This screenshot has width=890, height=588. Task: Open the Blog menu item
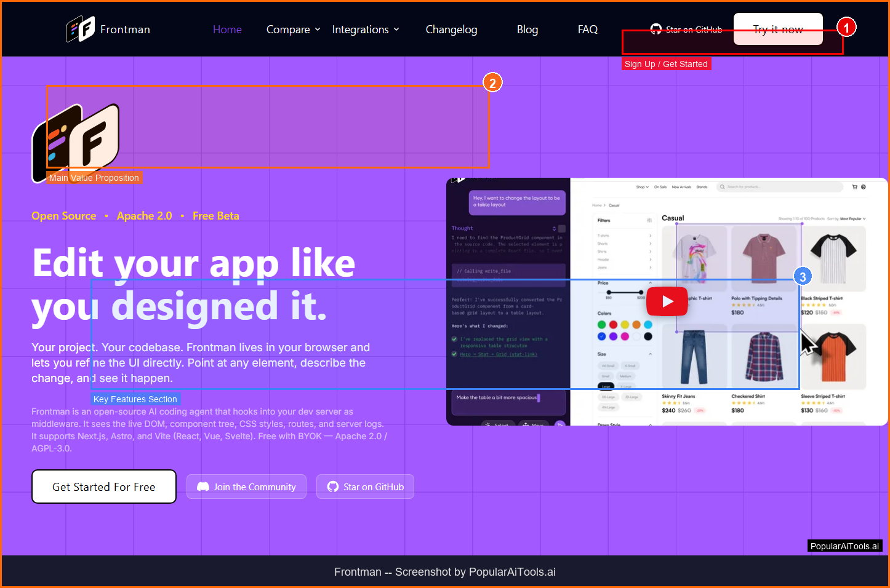pyautogui.click(x=527, y=30)
